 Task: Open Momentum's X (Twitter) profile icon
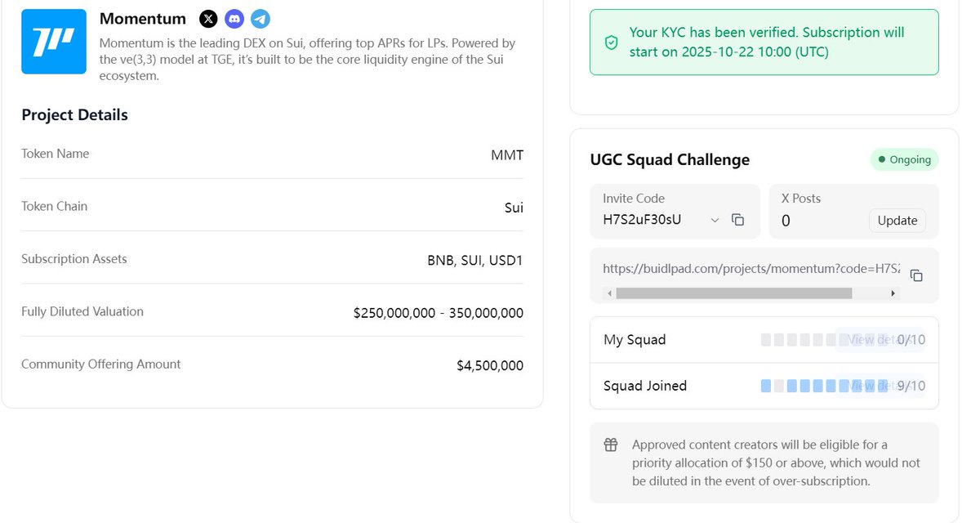(x=209, y=19)
